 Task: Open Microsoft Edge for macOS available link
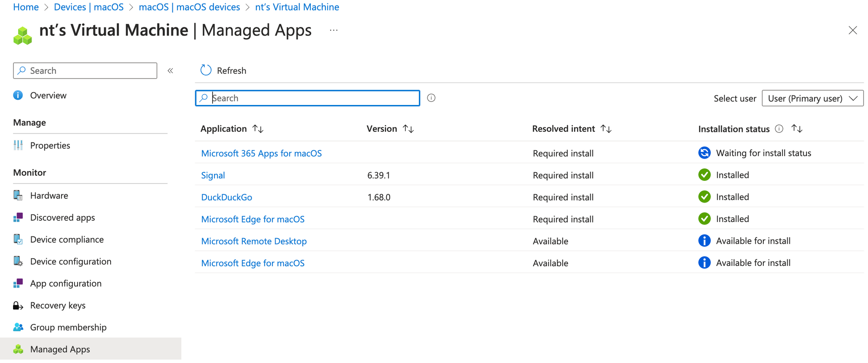coord(253,263)
